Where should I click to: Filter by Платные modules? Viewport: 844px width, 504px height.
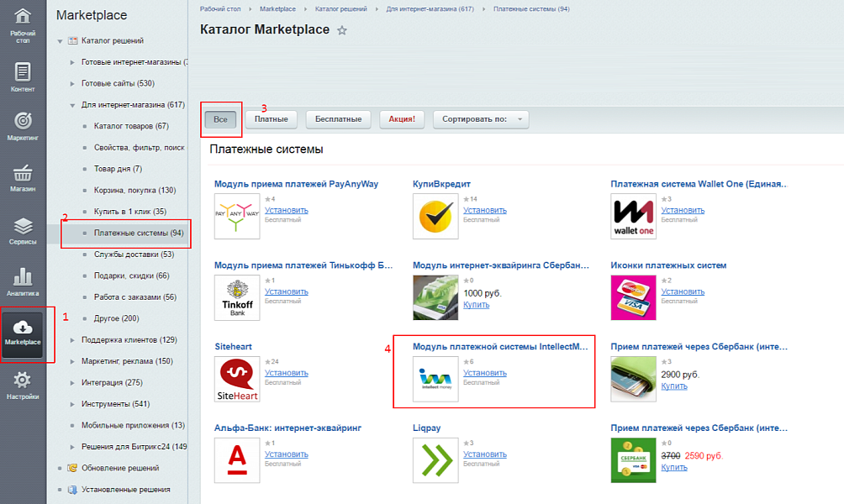[272, 119]
